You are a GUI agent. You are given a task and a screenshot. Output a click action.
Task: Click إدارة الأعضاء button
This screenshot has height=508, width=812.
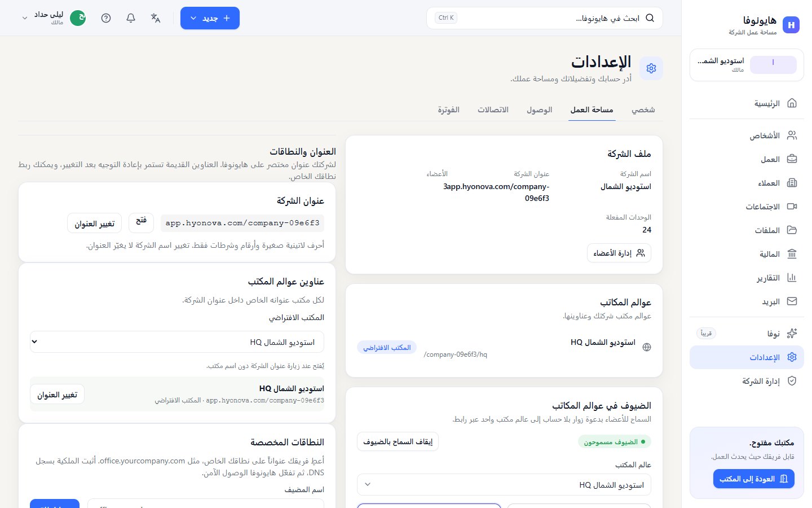pyautogui.click(x=619, y=253)
